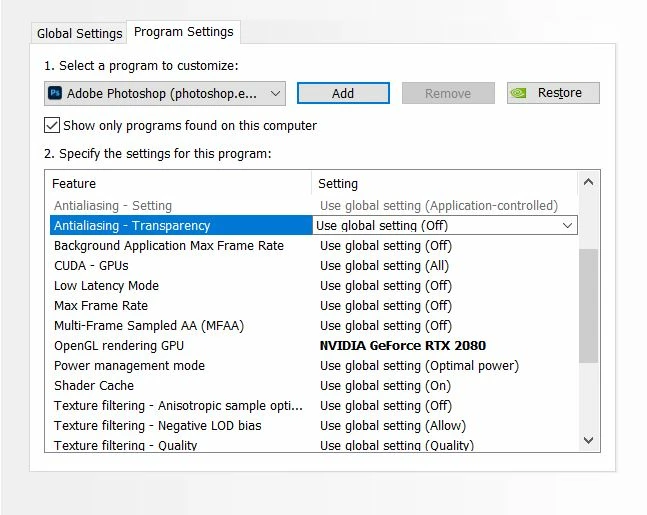Viewport: 647px width, 515px height.
Task: Select Multi-Frame Sampled AA (MFAA) row
Action: click(314, 326)
